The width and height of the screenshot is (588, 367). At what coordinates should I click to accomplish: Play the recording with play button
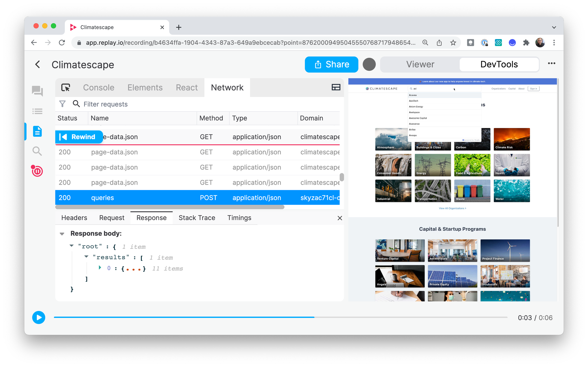[x=39, y=317]
